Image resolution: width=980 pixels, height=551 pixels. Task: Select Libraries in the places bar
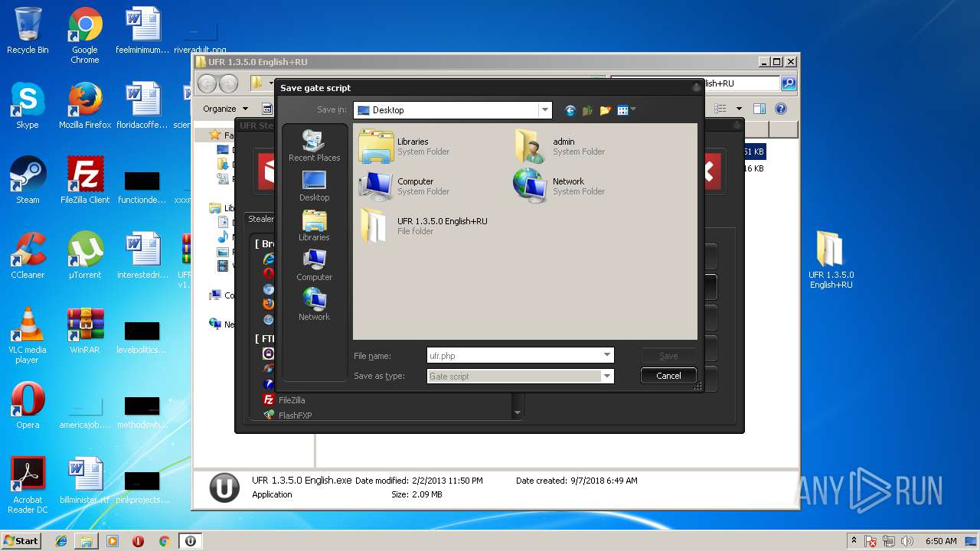(314, 226)
